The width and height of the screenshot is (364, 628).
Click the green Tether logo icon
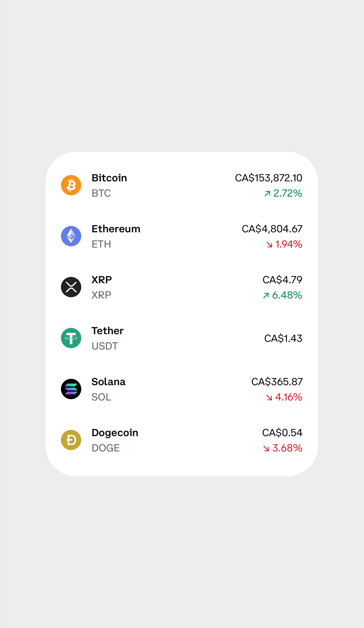tap(71, 338)
